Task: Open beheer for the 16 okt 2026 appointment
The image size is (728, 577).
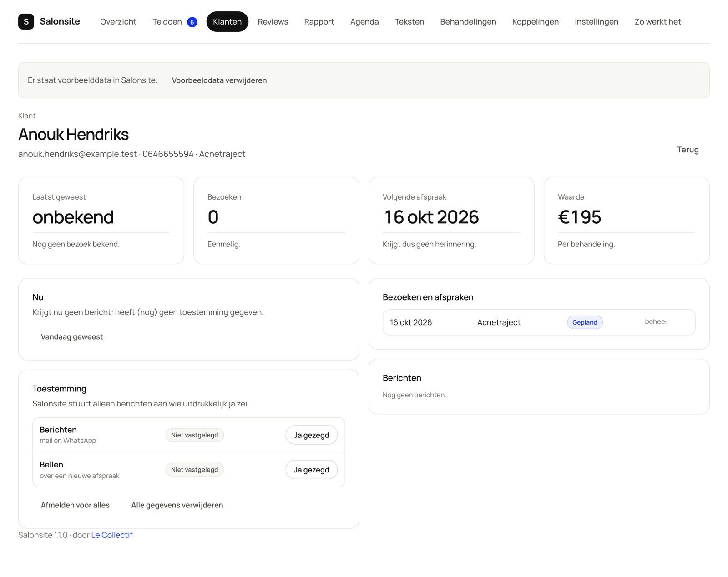Action: pyautogui.click(x=656, y=322)
